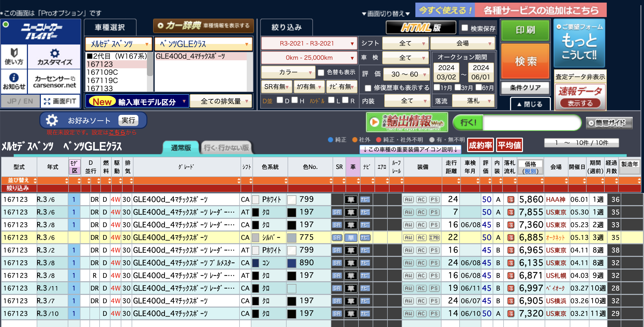
Task: Open the お知らせ info icon
Action: click(x=14, y=81)
